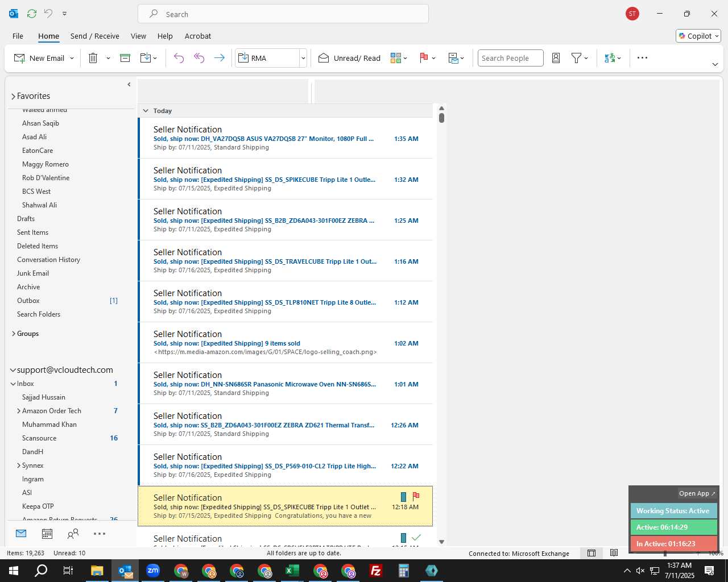Screen dimensions: 728x582
Task: Select the Scansource folder
Action: click(39, 438)
